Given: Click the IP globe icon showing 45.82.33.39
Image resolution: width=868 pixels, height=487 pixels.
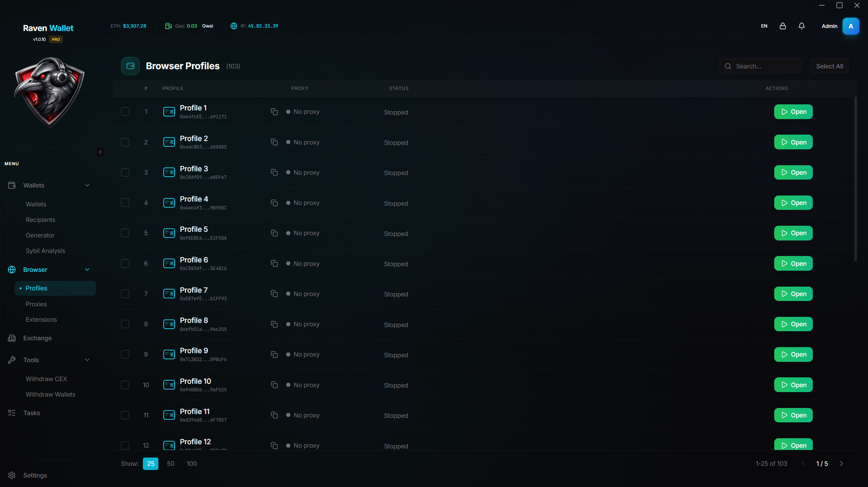Looking at the screenshot, I should click(x=233, y=26).
